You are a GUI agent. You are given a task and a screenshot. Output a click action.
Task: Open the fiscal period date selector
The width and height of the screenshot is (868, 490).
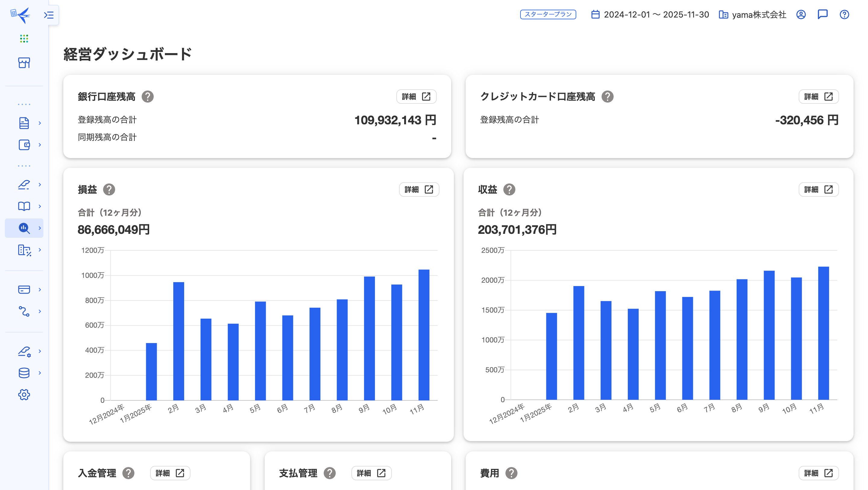click(x=650, y=14)
